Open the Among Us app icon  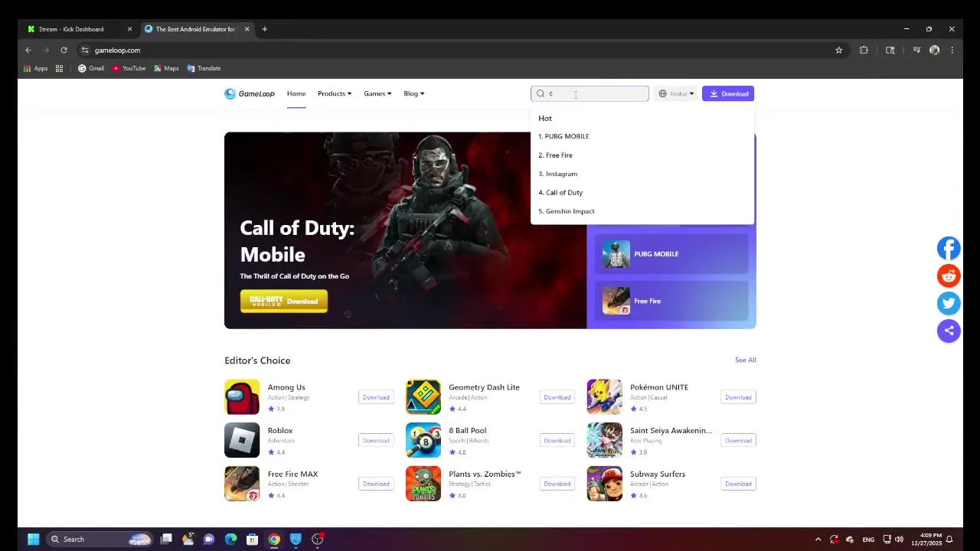[242, 397]
